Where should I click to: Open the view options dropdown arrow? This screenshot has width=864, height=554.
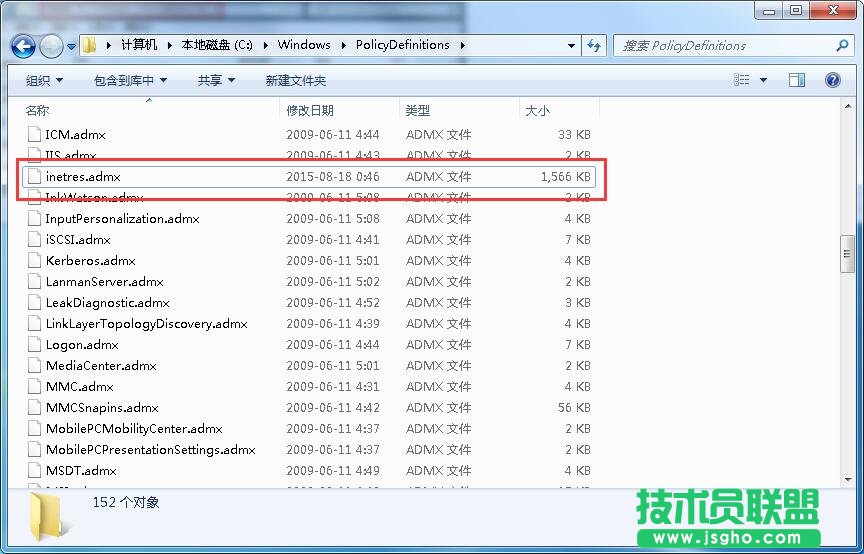(x=763, y=80)
